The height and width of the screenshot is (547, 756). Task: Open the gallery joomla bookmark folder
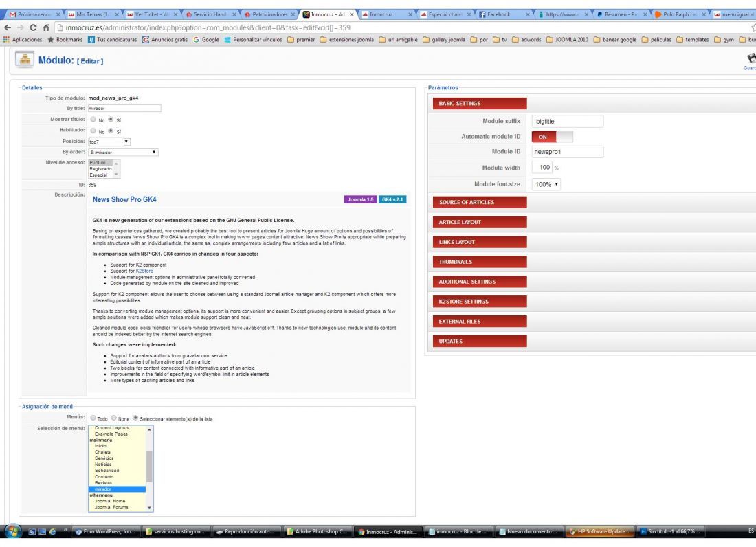coord(444,40)
